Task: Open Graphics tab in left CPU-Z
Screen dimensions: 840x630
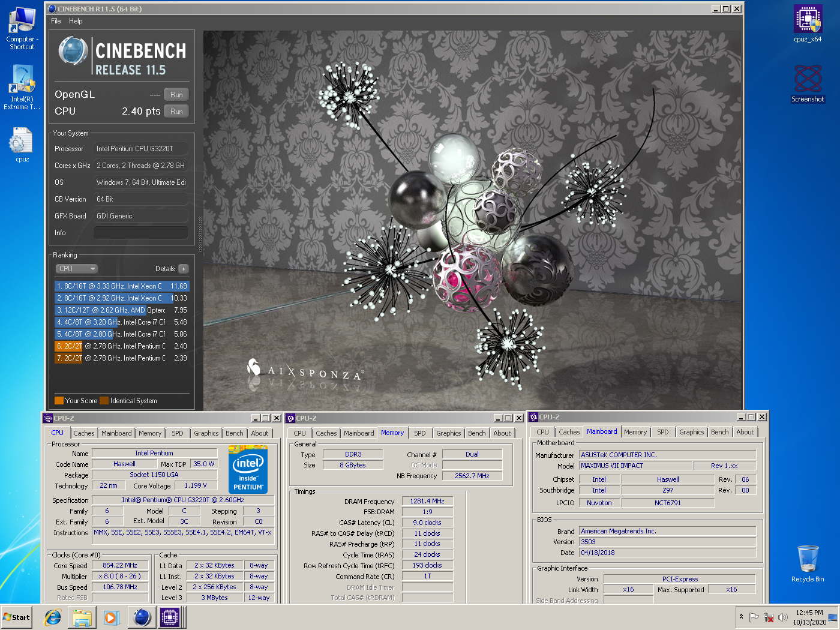Action: tap(206, 433)
